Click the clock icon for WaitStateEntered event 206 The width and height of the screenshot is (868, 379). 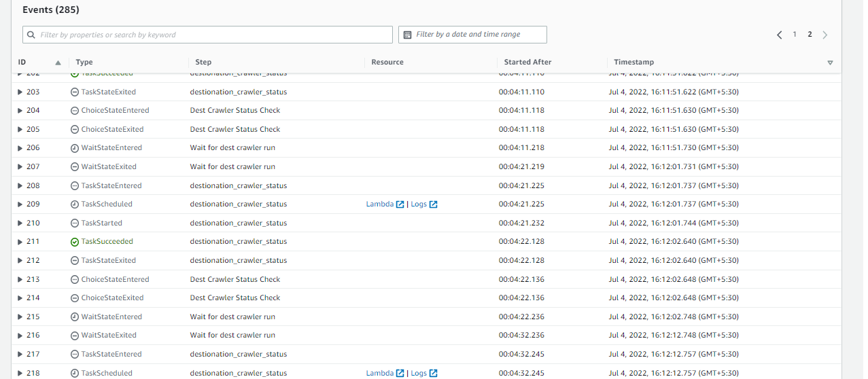point(75,148)
